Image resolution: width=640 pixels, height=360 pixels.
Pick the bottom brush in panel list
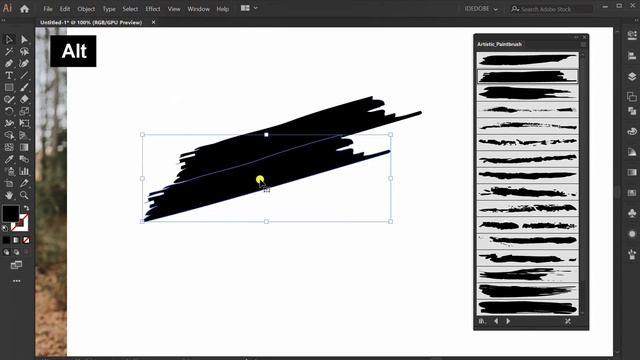point(527,307)
